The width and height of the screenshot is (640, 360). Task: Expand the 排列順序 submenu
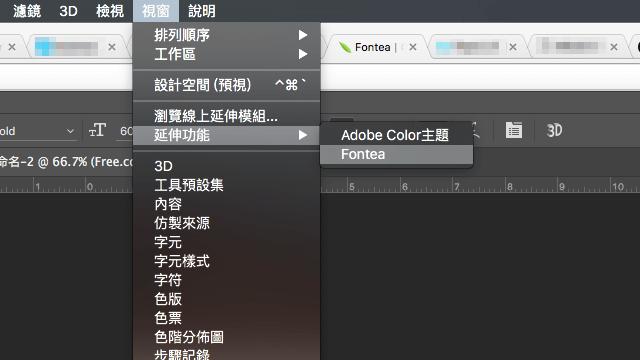tap(227, 35)
